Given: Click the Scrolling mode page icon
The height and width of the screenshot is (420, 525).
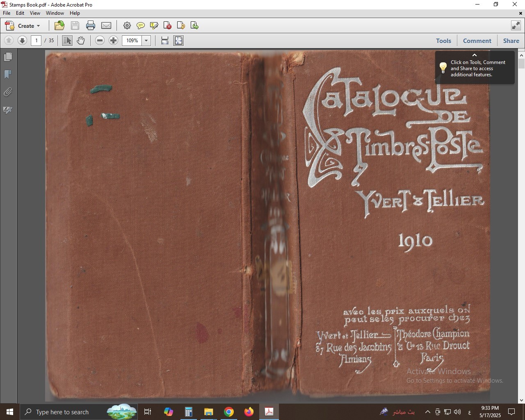Looking at the screenshot, I should click(x=165, y=40).
